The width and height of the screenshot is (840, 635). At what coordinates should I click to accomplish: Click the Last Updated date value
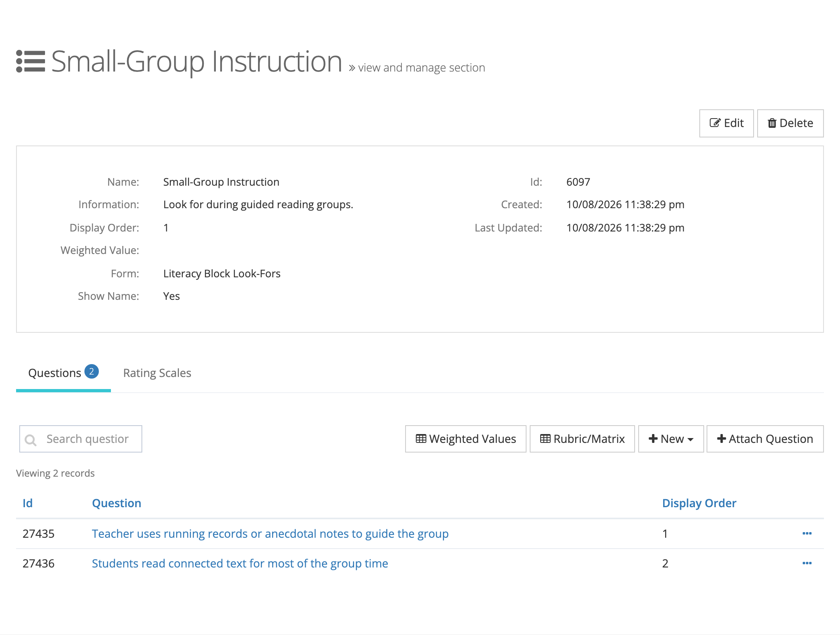[625, 228]
